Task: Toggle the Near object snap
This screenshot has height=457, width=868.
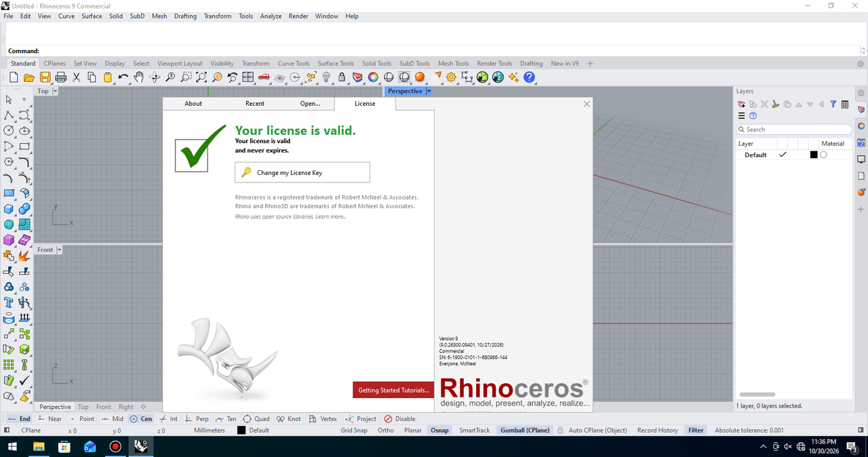Action: (50, 419)
